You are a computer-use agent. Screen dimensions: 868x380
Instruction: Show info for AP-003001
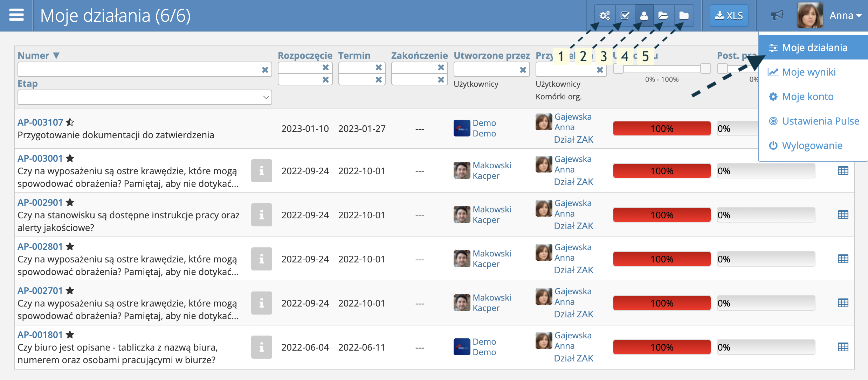(x=261, y=171)
